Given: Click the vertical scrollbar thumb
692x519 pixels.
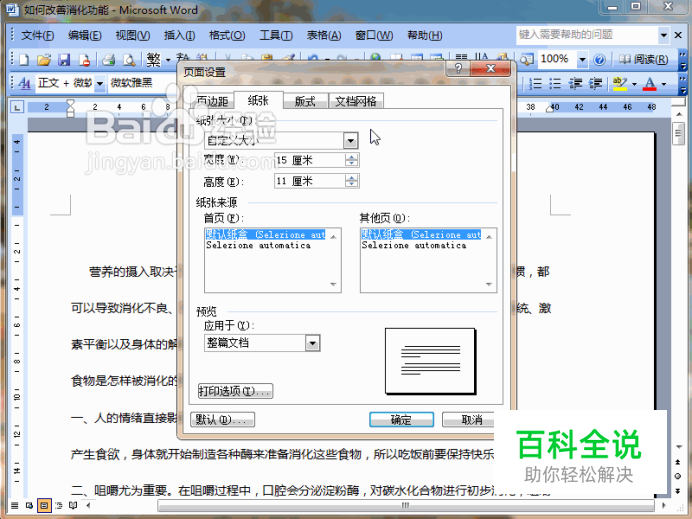Looking at the screenshot, I should click(x=678, y=134).
